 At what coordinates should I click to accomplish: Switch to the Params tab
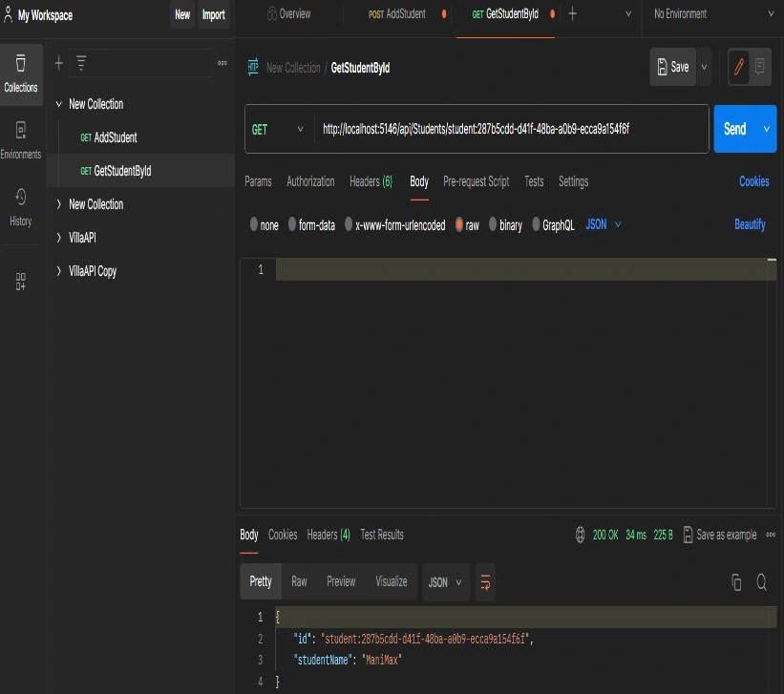258,181
